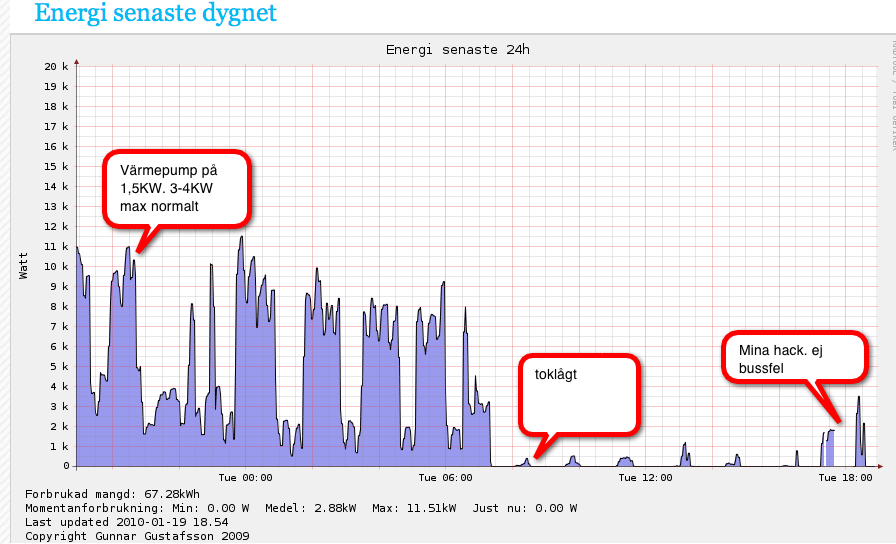Viewport: 896px width, 544px height.
Task: Click the red arrow atop the y-axis
Action: coord(76,62)
